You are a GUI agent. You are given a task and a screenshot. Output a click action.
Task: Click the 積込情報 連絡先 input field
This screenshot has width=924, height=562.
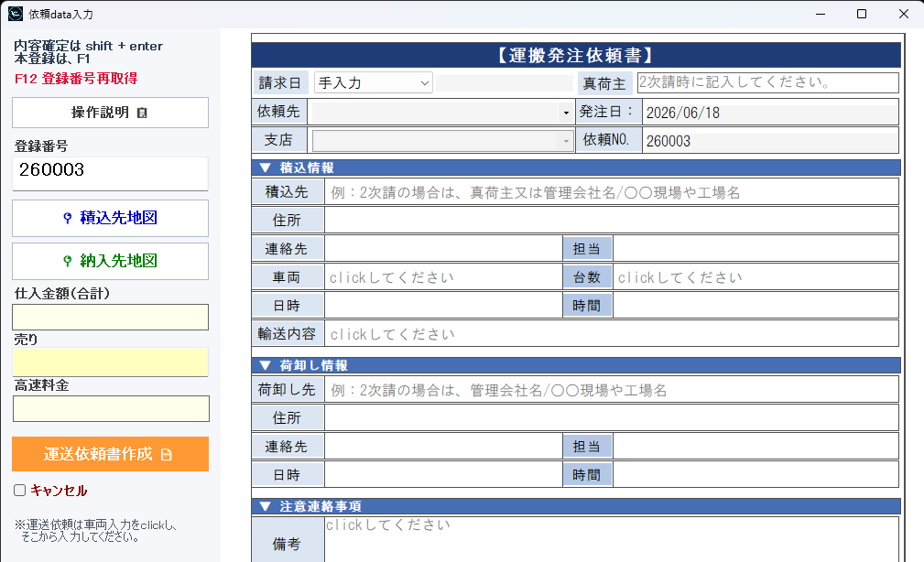pyautogui.click(x=444, y=249)
